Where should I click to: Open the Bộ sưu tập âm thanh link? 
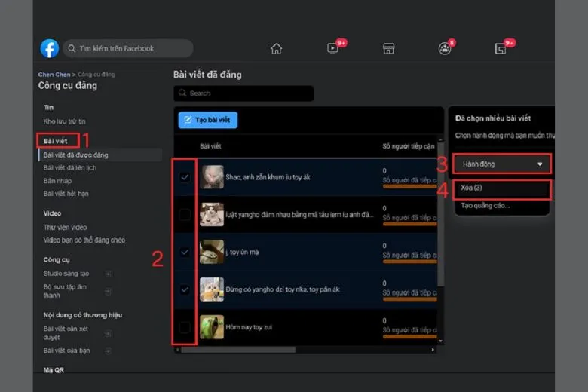tap(65, 291)
